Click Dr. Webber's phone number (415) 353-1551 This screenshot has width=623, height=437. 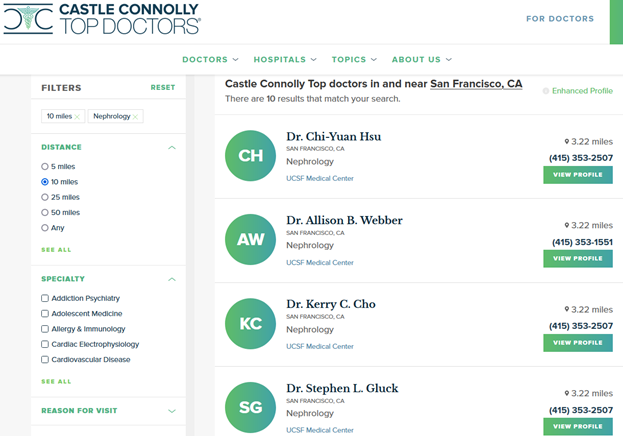coord(582,242)
